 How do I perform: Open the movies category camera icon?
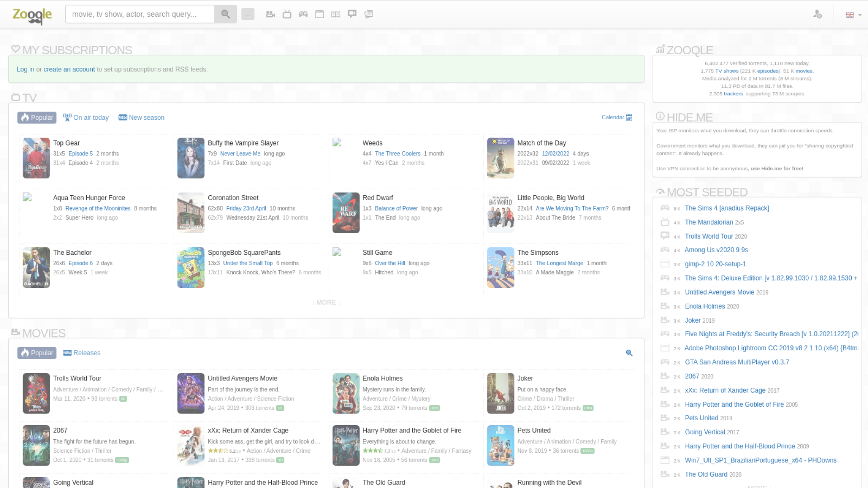pyautogui.click(x=270, y=14)
